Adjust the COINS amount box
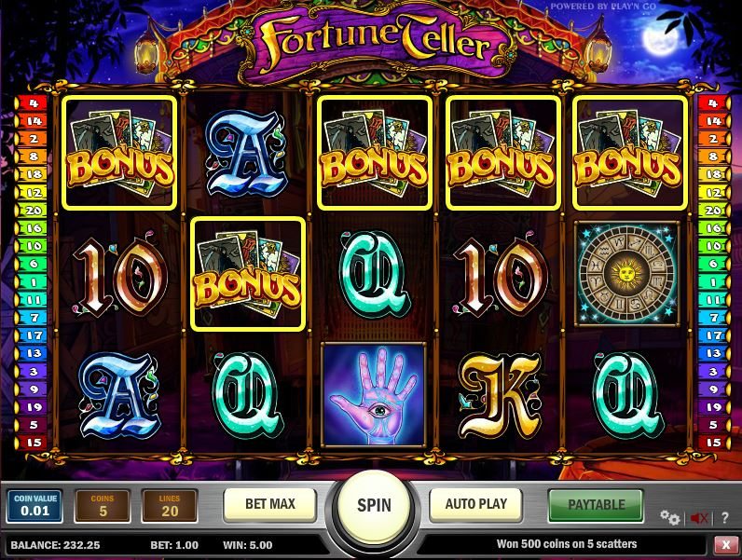 (103, 506)
